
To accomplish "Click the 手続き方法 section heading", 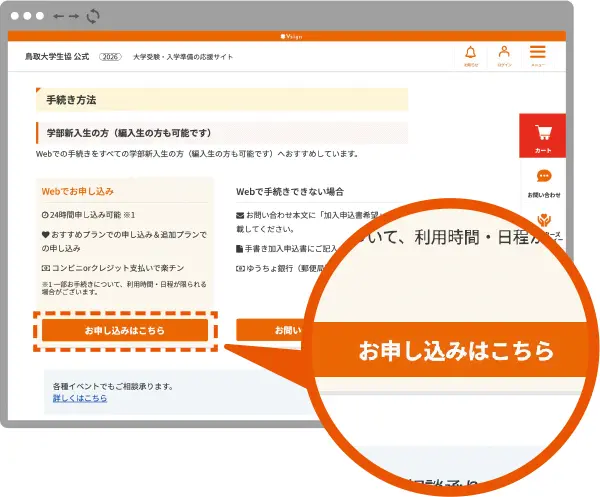I will pyautogui.click(x=70, y=100).
